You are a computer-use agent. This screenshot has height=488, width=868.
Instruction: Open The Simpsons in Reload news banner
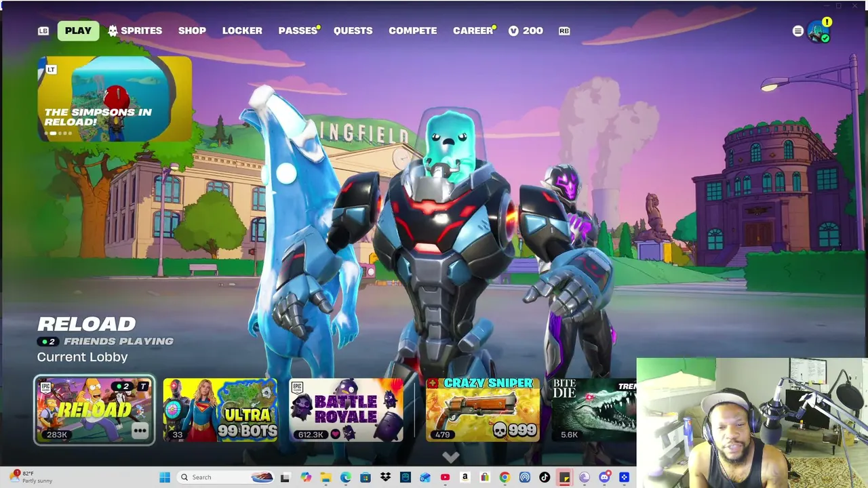[x=115, y=99]
